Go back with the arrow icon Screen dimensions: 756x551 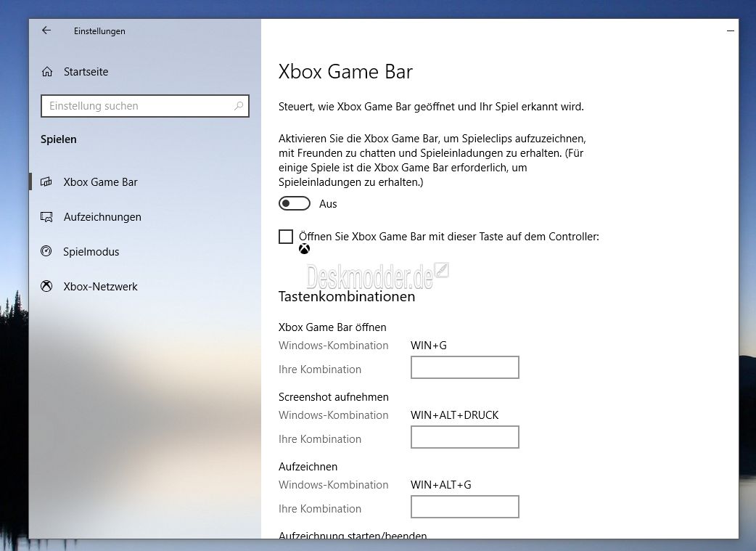(x=46, y=30)
